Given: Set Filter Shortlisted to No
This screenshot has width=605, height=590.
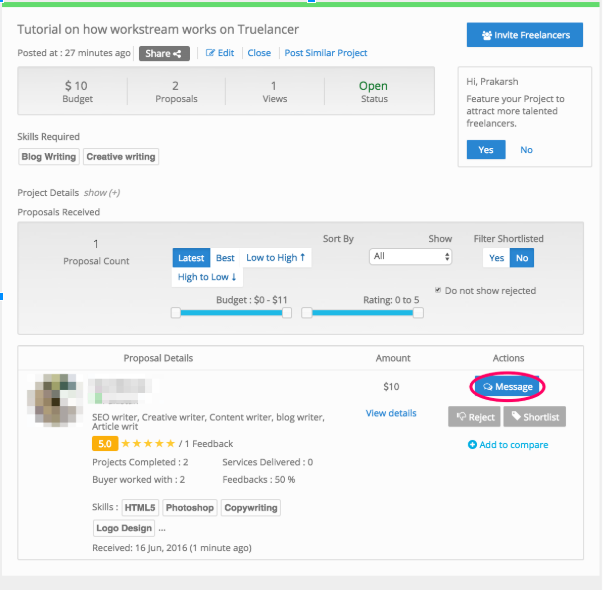Looking at the screenshot, I should [x=524, y=259].
